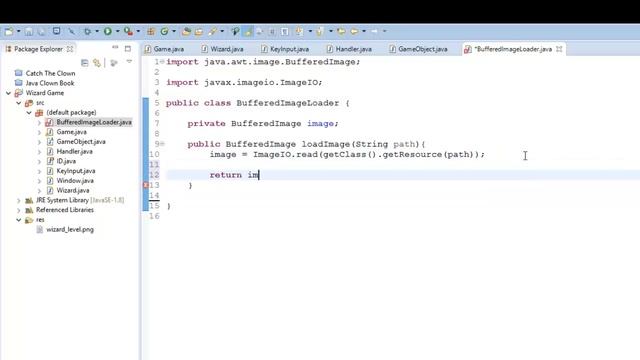The height and width of the screenshot is (360, 640).
Task: Collapse the import block fold on line 1
Action: [x=162, y=62]
